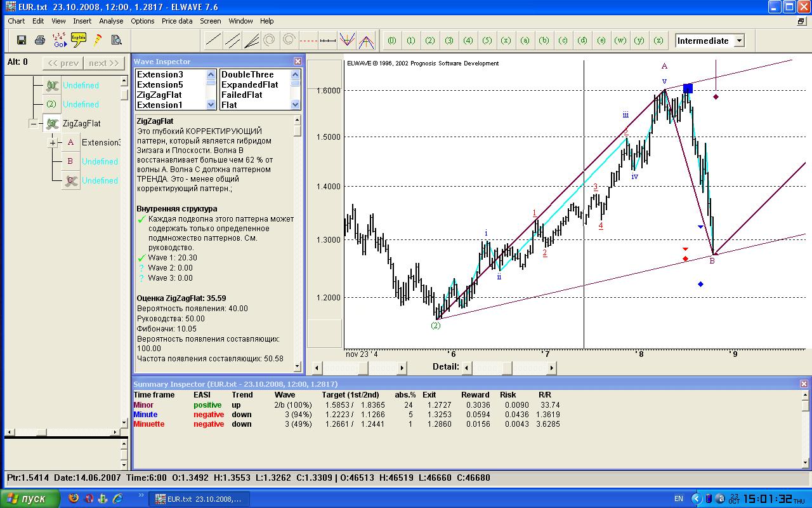This screenshot has height=508, width=812.
Task: Insert wave label (5)
Action: [487, 41]
